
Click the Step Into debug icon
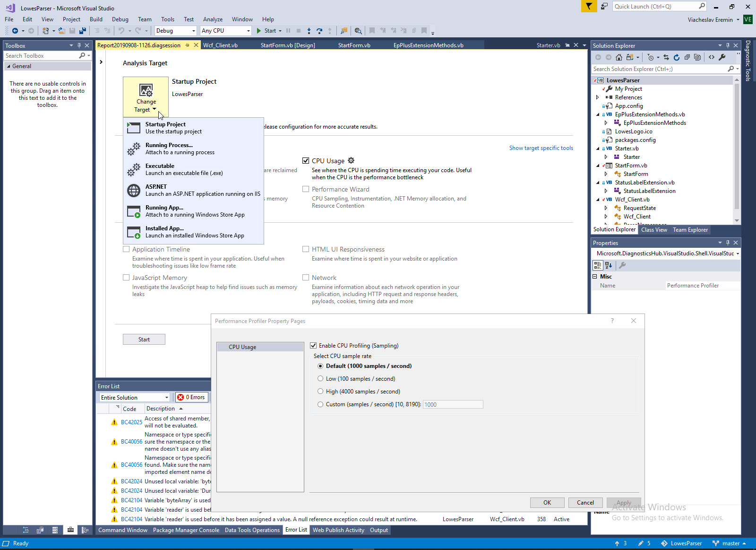(309, 31)
